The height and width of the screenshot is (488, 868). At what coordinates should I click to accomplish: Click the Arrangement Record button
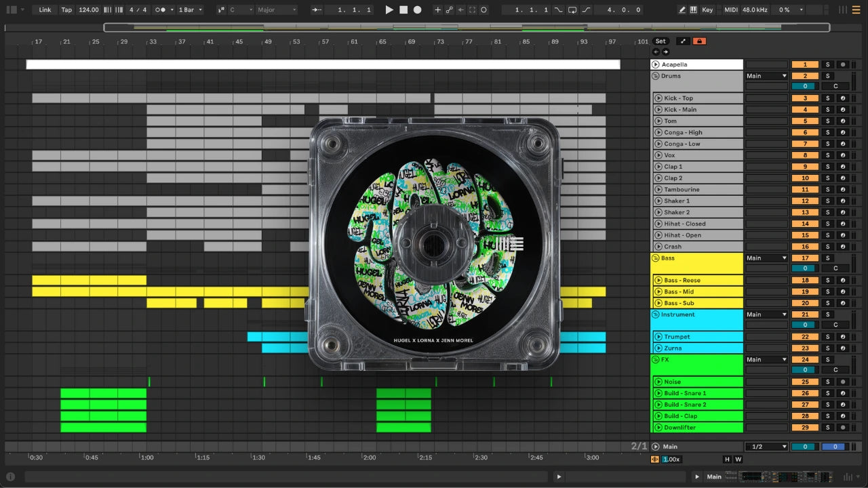point(418,10)
